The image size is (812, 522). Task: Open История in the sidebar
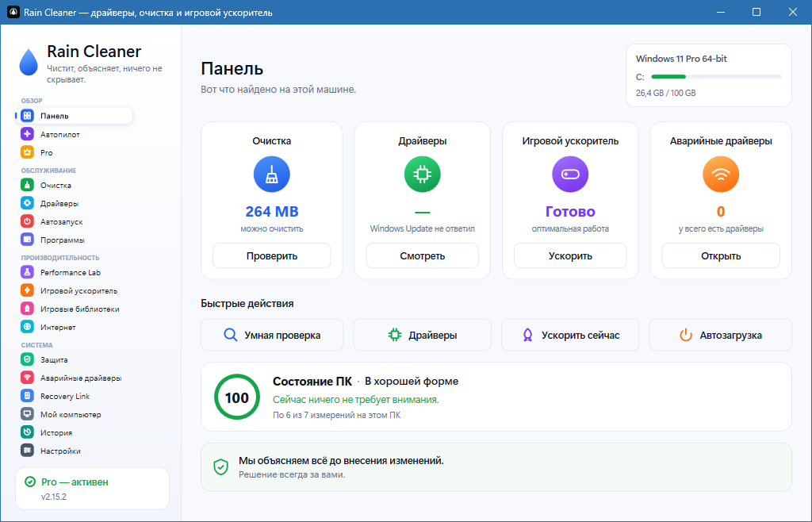click(75, 432)
